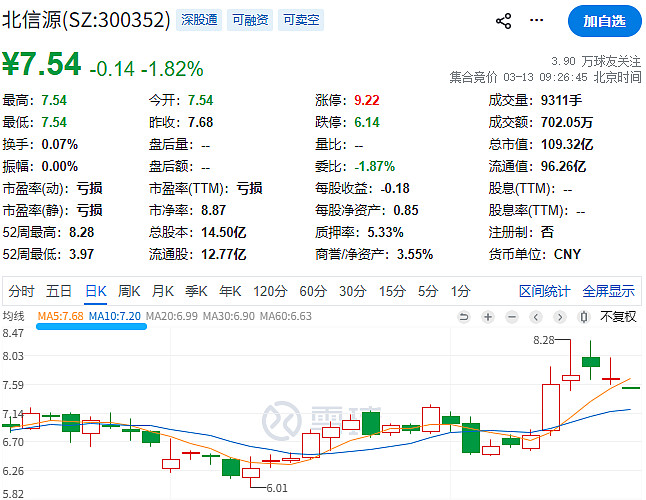Move chart left with the left chevron
Image resolution: width=646 pixels, height=500 pixels.
coord(536,317)
